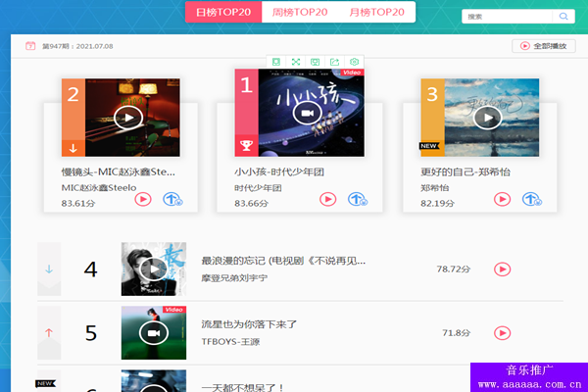Select the 83.66分 score text
The height and width of the screenshot is (392, 588).
tap(251, 203)
